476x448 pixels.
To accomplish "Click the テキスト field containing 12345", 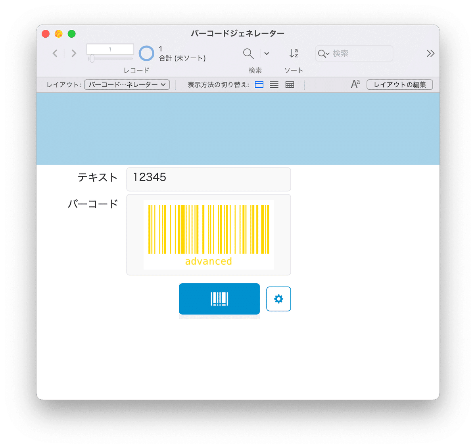I will pos(209,179).
